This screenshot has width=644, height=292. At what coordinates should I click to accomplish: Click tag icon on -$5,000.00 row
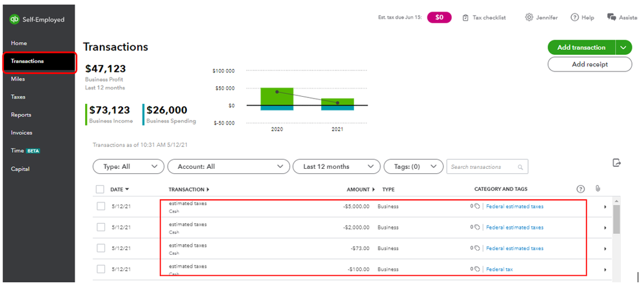477,206
